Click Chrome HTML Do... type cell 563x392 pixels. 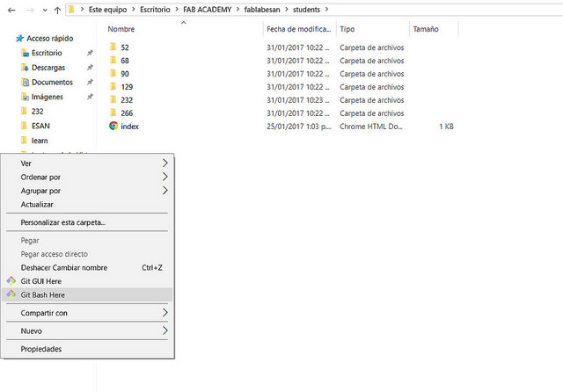click(371, 127)
